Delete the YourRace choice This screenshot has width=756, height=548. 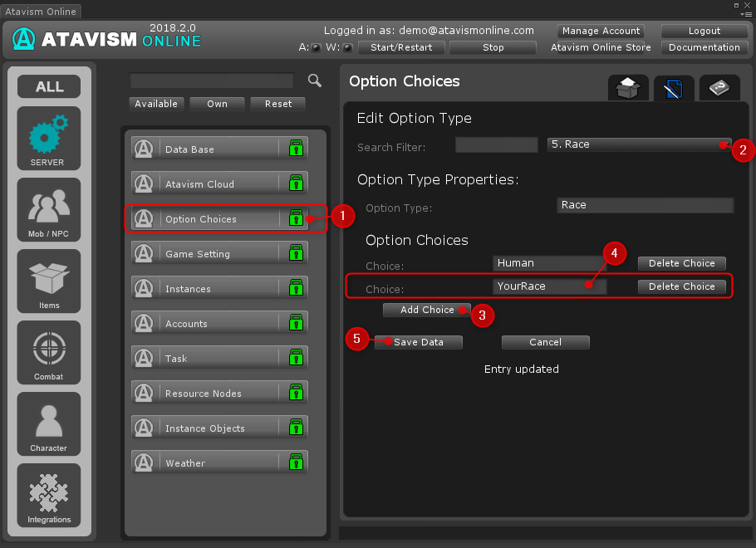coord(681,286)
